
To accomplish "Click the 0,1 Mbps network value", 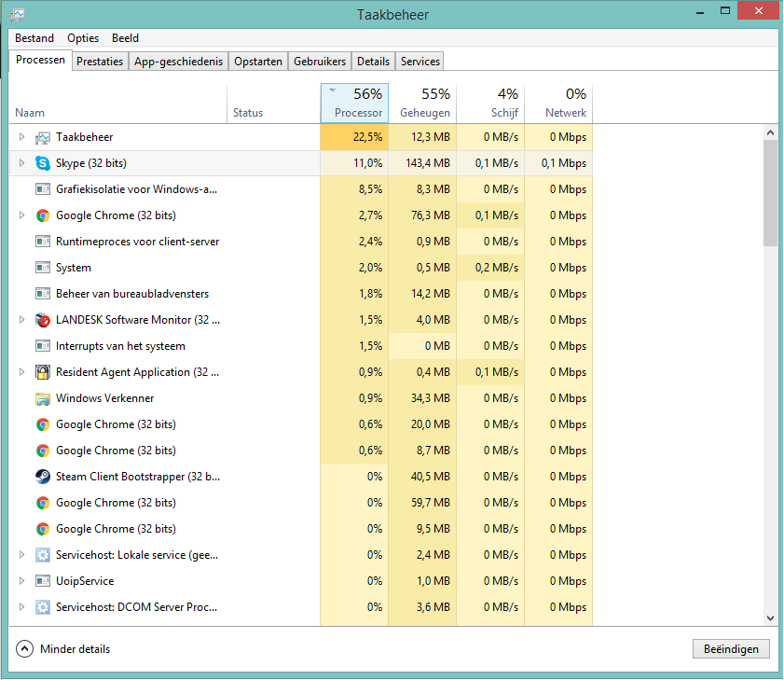I will (564, 163).
